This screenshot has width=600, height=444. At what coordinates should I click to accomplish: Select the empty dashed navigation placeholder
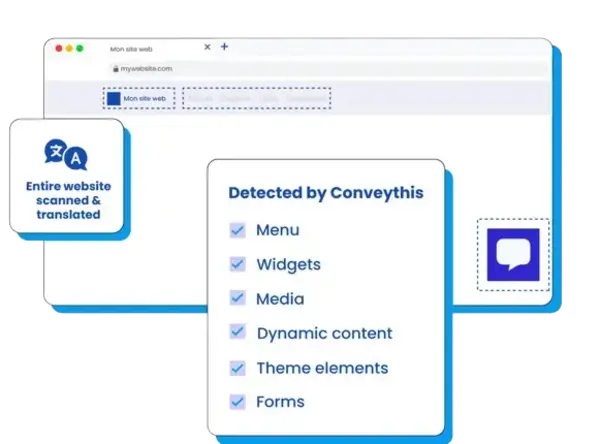coord(256,99)
